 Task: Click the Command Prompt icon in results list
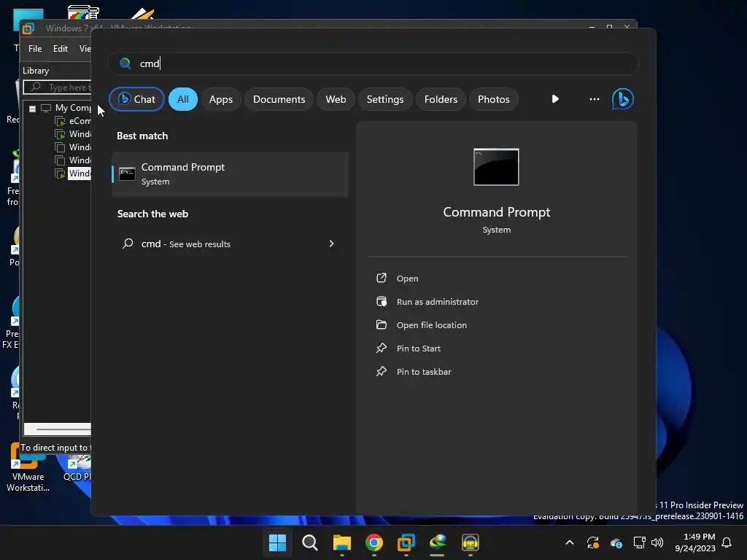[x=127, y=174]
